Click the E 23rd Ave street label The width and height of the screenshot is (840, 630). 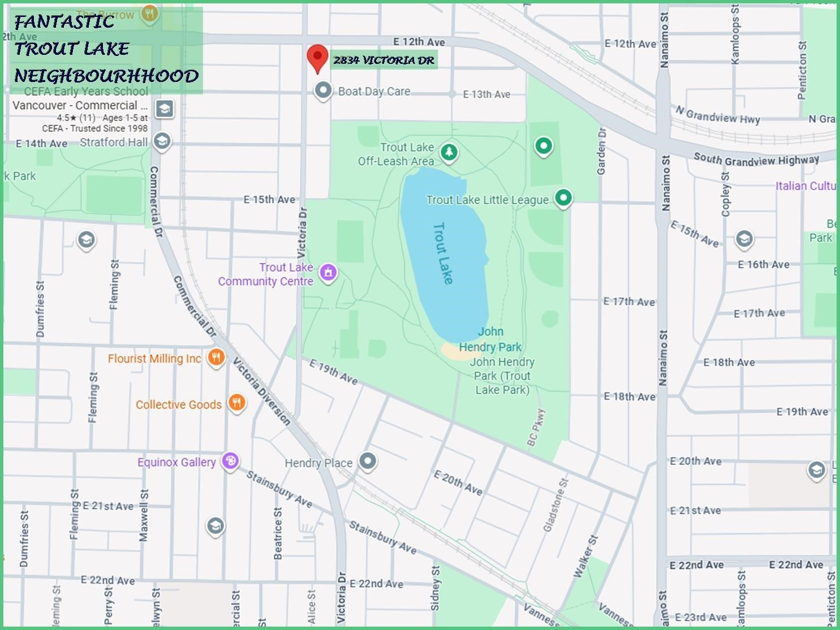point(700,617)
